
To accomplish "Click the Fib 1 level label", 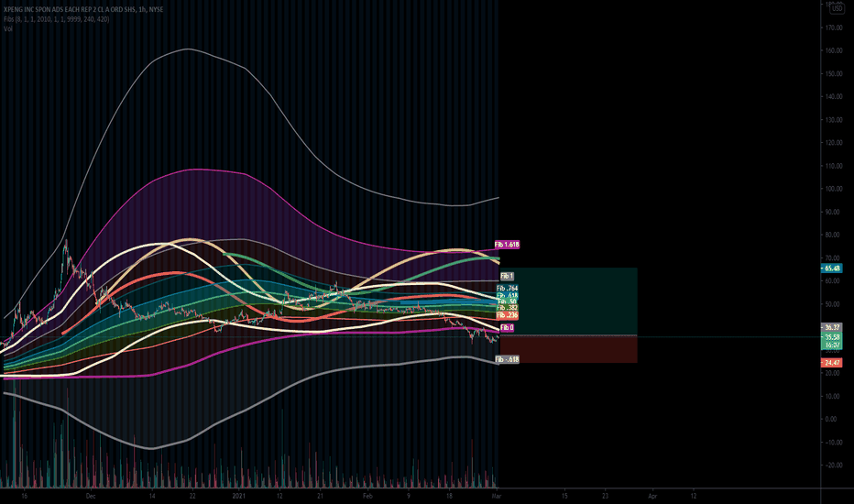I will (x=507, y=276).
